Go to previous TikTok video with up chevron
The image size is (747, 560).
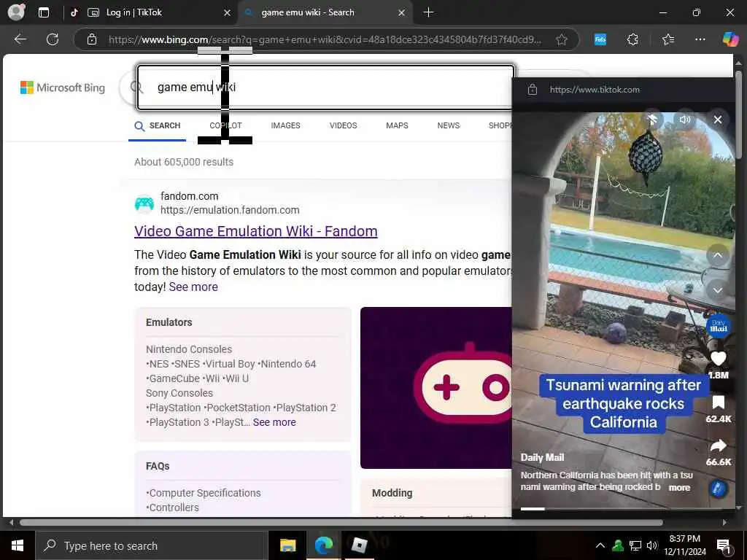click(718, 255)
